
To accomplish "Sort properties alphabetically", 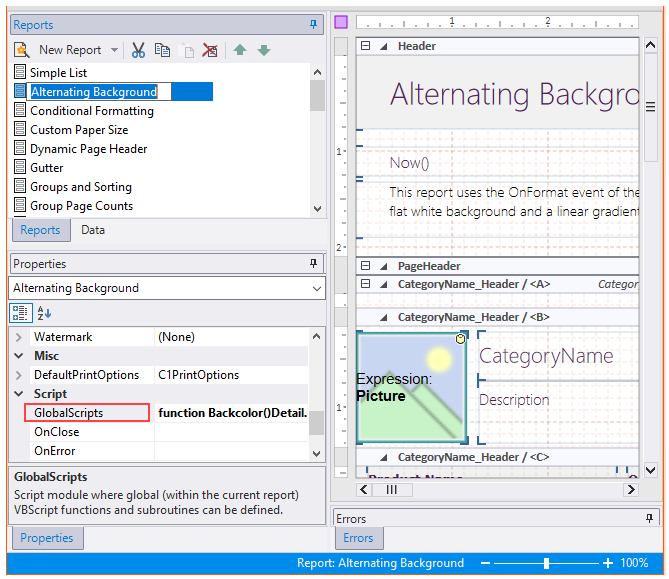I will (45, 313).
